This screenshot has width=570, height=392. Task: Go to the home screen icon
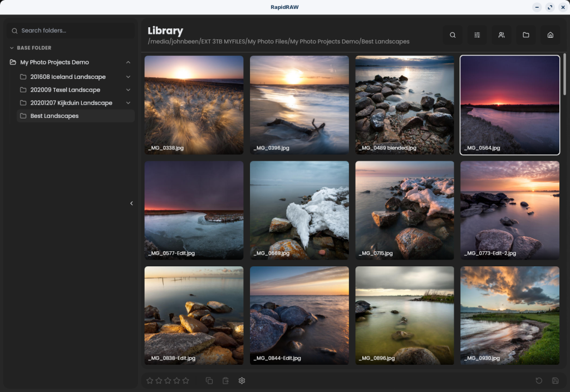(x=551, y=35)
